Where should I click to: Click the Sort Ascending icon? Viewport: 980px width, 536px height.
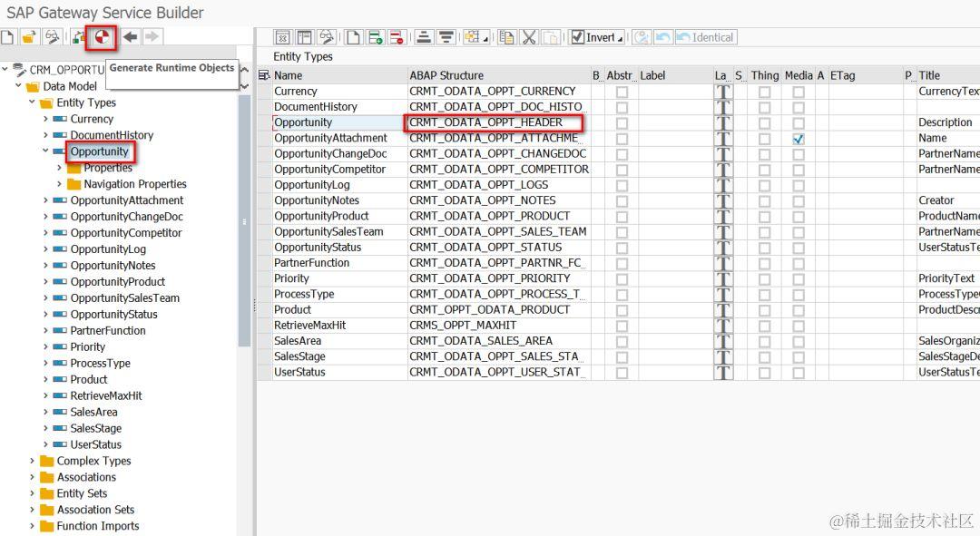point(424,37)
